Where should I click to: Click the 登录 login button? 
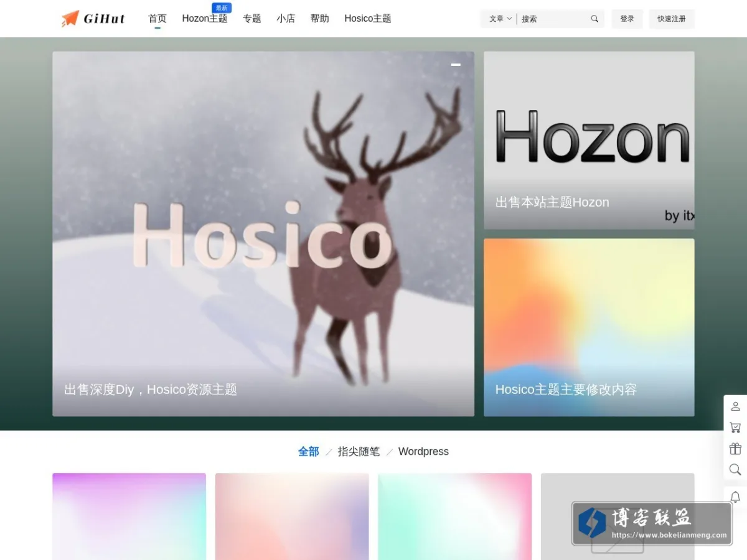[x=627, y=19]
